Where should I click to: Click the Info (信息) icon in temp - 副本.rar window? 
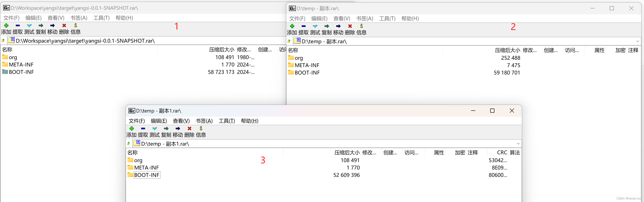(x=361, y=26)
